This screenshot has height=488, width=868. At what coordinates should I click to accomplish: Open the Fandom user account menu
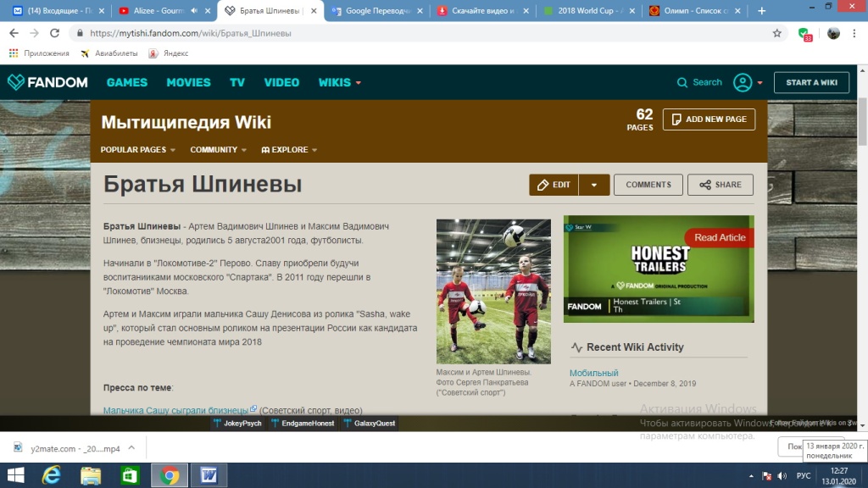[748, 82]
